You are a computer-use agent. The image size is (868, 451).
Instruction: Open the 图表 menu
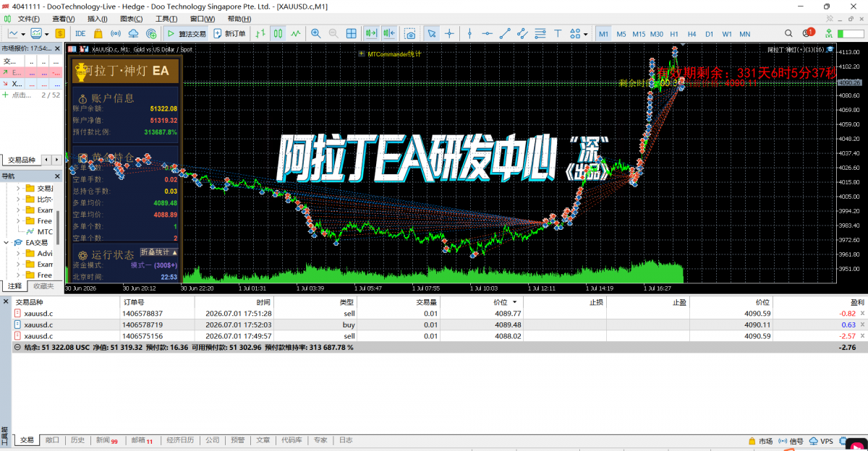pos(130,19)
